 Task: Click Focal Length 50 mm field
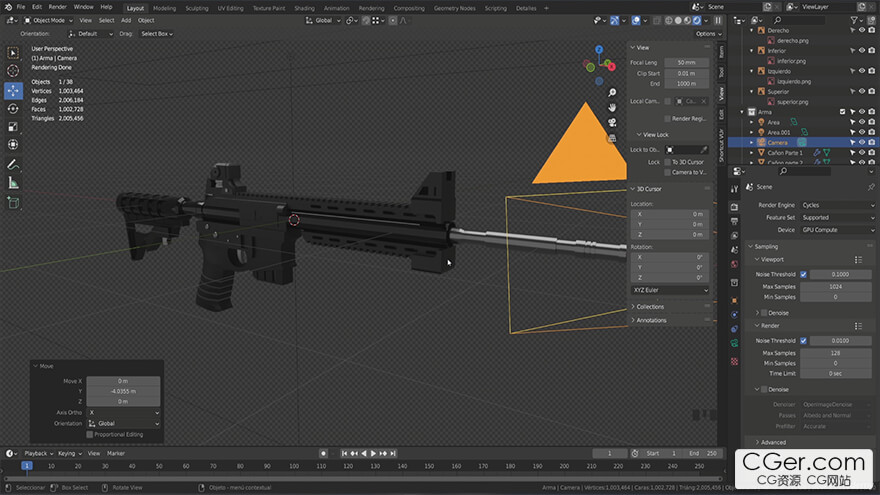coord(686,62)
